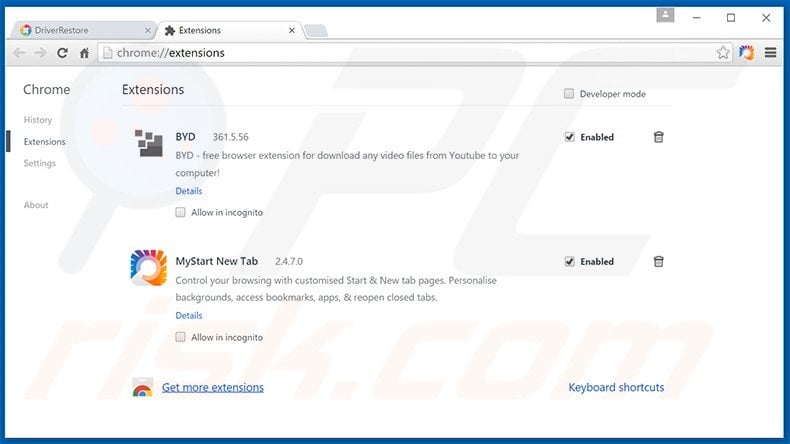Close the Extensions tab
Viewport: 790px width, 444px height.
click(x=292, y=31)
